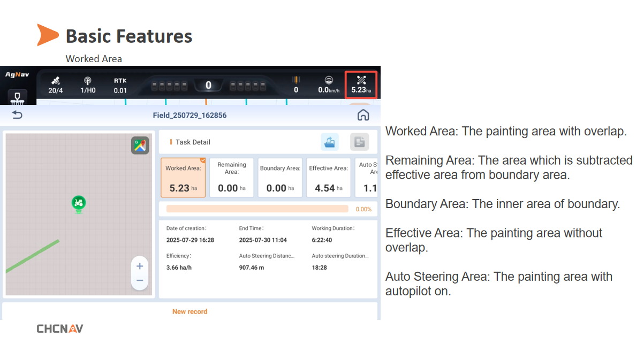Tap the implement icon below AgNav logo
Viewport: 644px width, 359px height.
(18, 97)
